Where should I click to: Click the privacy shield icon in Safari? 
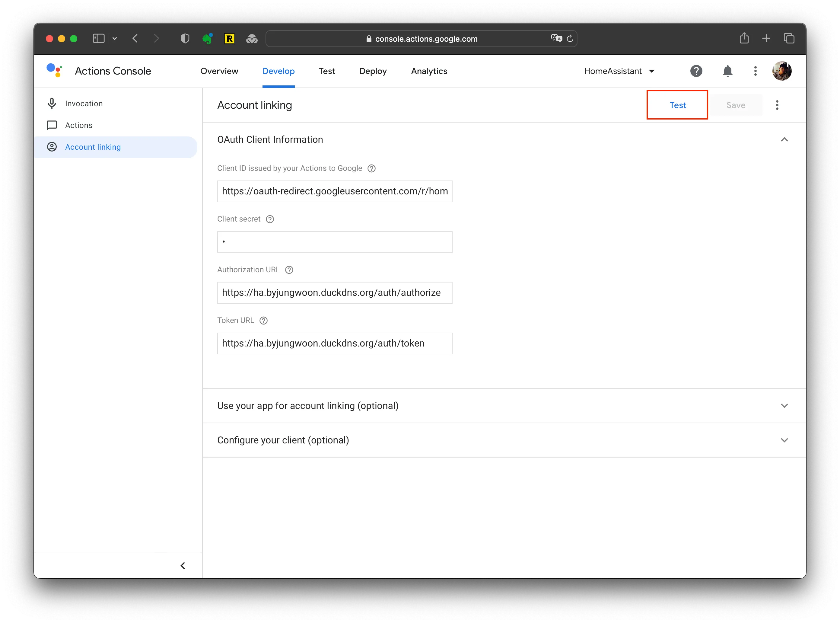[185, 38]
